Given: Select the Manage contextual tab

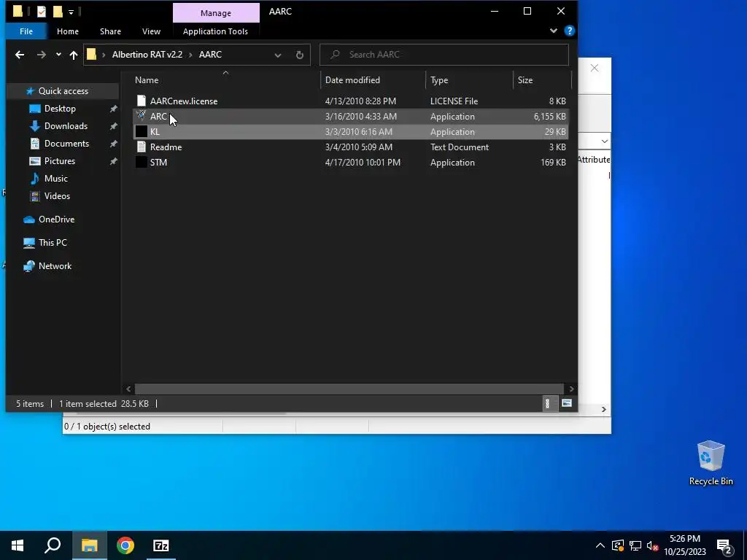Looking at the screenshot, I should (x=216, y=13).
